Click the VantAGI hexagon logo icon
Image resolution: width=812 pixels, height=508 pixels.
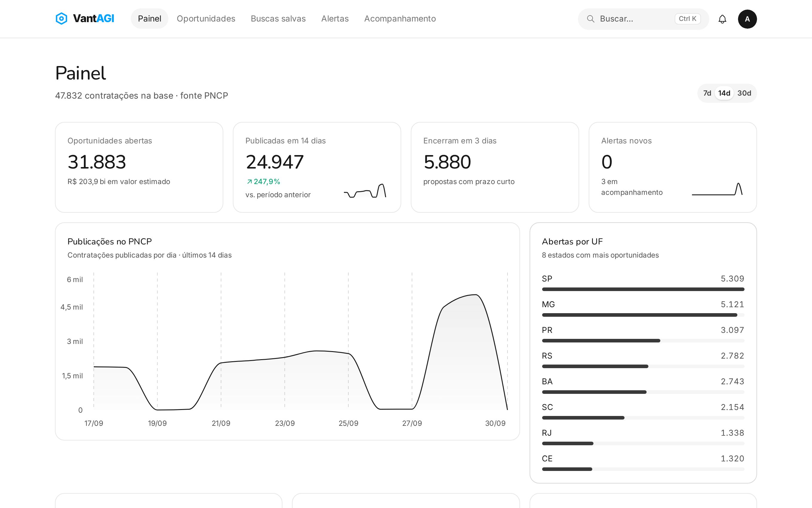(61, 19)
